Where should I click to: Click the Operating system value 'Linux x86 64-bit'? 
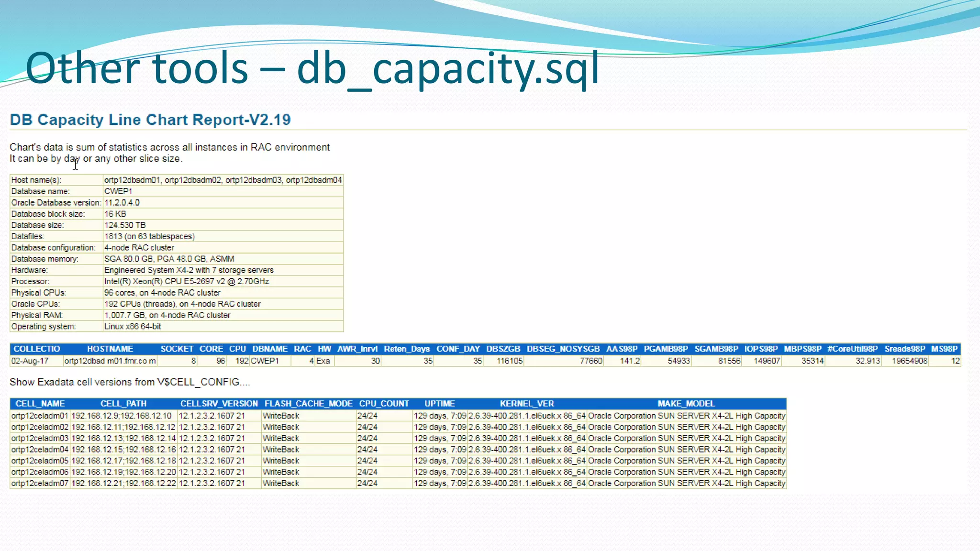click(x=133, y=326)
